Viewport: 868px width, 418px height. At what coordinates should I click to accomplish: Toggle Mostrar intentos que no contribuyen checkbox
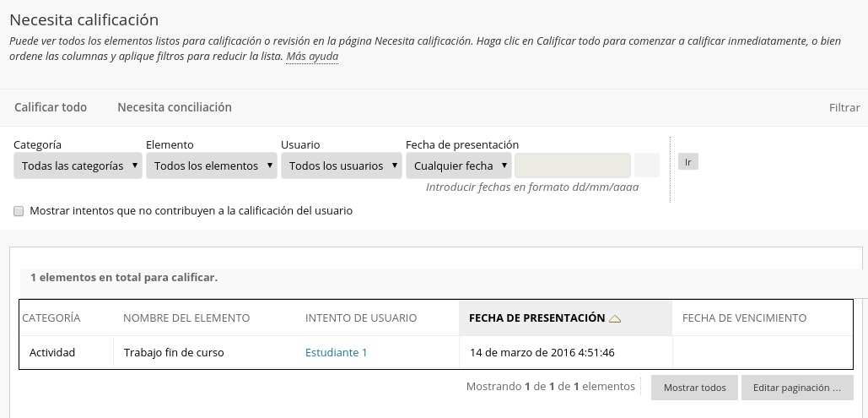(19, 211)
